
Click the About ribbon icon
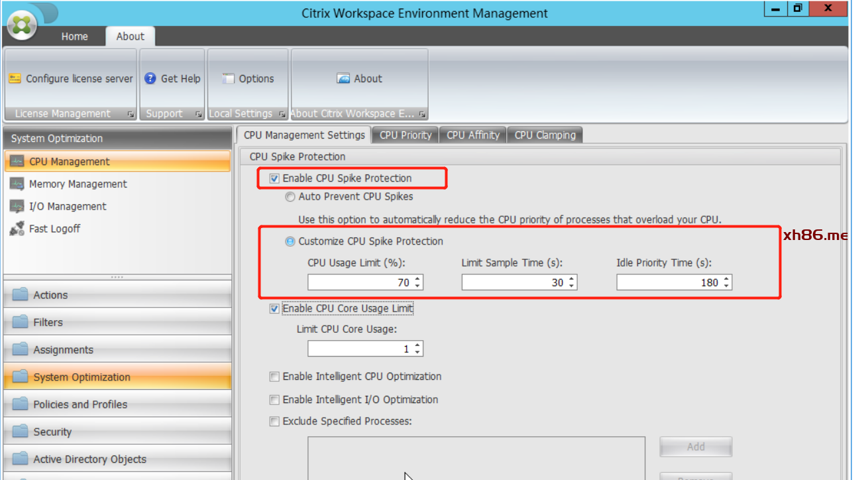click(x=343, y=79)
